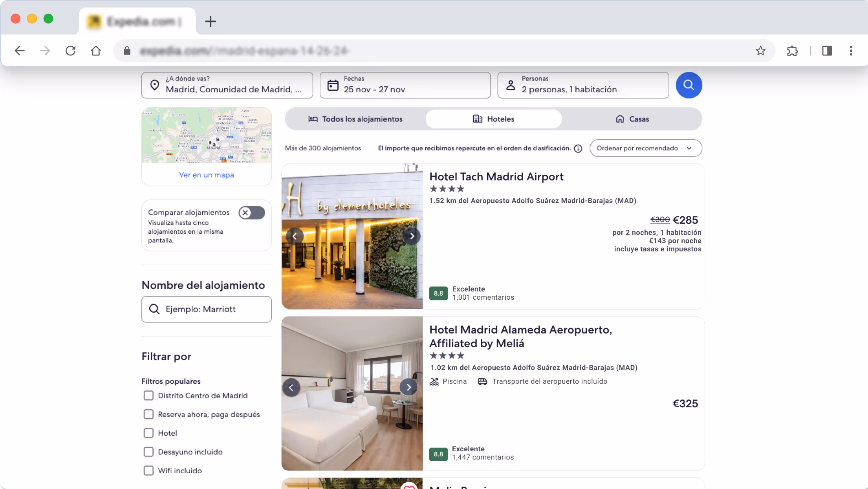
Task: Check the Distrito Centro de Madrid filter
Action: [148, 396]
